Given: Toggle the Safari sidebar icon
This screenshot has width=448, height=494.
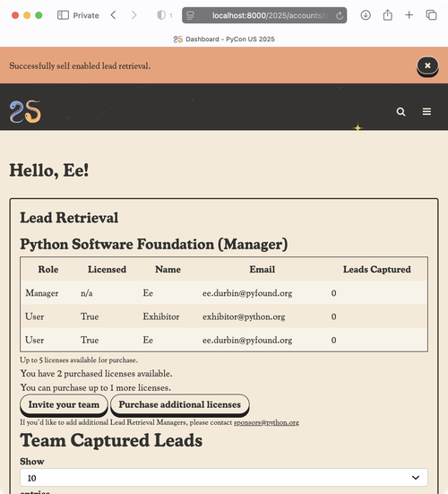Looking at the screenshot, I should [63, 15].
